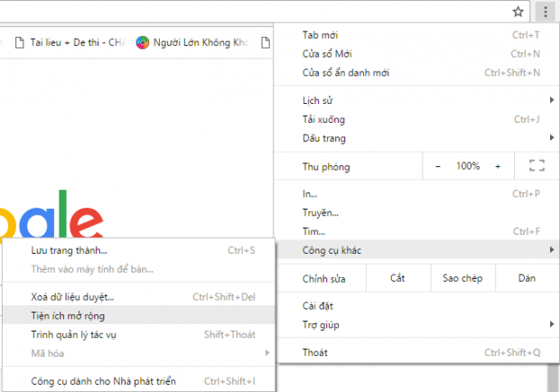Click the Cắt button
Screen dimensions: 560x392
[397, 278]
